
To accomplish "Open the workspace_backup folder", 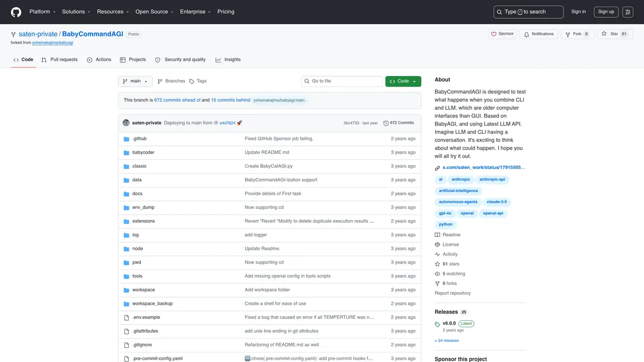I will point(152,304).
